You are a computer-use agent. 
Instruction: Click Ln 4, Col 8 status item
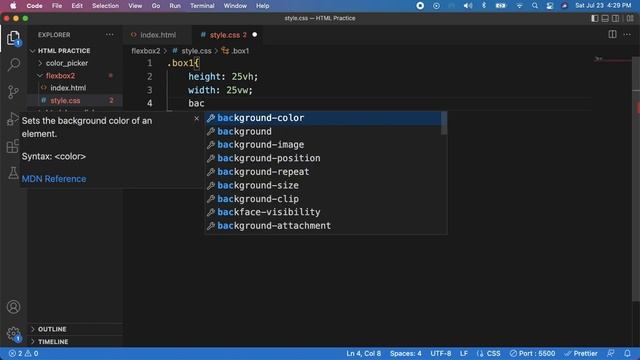pos(363,353)
